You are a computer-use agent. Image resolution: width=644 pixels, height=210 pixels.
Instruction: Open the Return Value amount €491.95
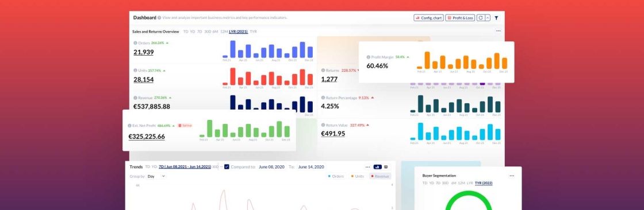(x=333, y=134)
